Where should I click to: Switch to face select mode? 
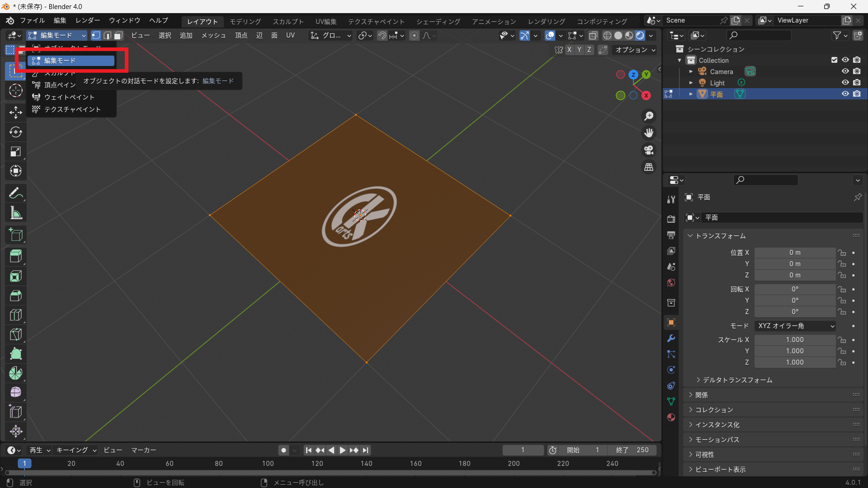coord(118,35)
